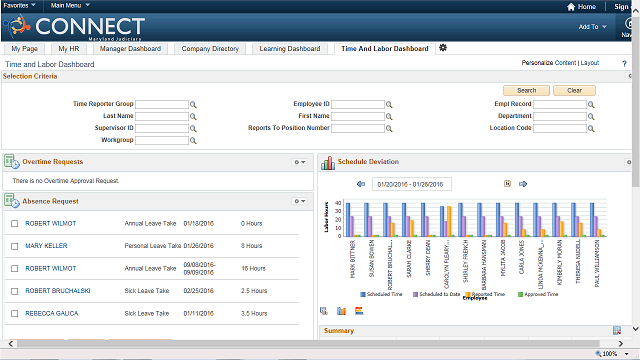The height and width of the screenshot is (360, 640).
Task: Click the Clear button
Action: (x=574, y=90)
